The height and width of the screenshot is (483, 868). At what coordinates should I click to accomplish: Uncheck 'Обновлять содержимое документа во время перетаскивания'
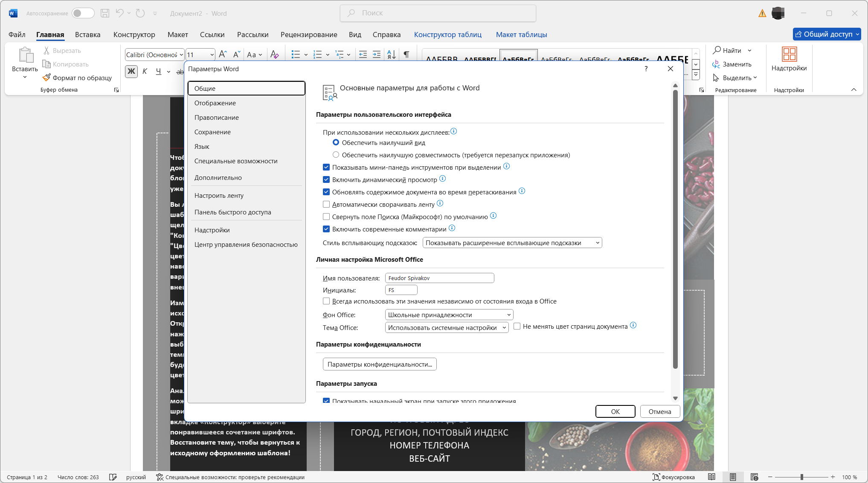pyautogui.click(x=326, y=192)
